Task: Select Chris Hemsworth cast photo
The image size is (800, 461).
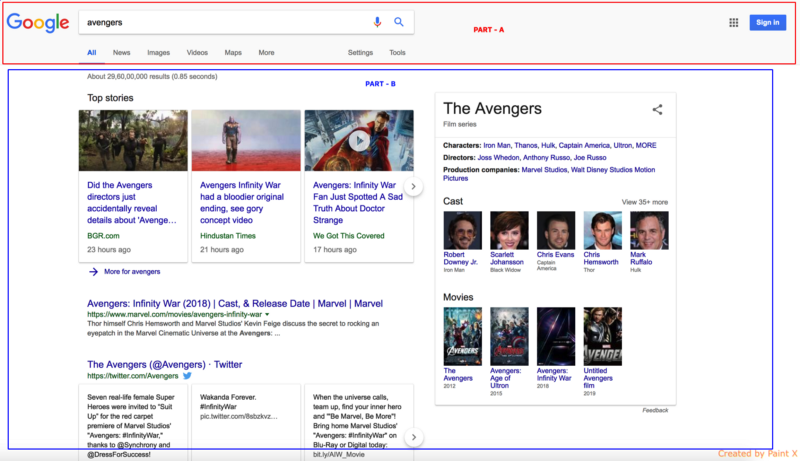Action: [603, 230]
